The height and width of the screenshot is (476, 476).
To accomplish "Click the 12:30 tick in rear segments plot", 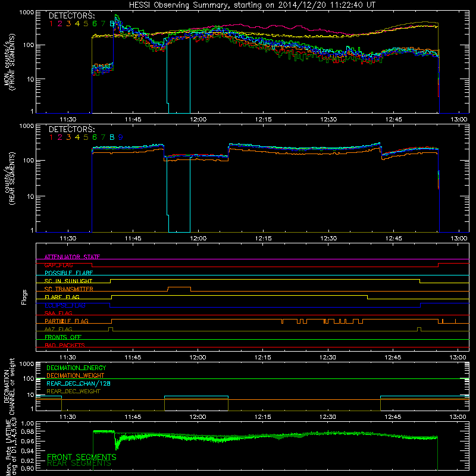I will point(328,239).
